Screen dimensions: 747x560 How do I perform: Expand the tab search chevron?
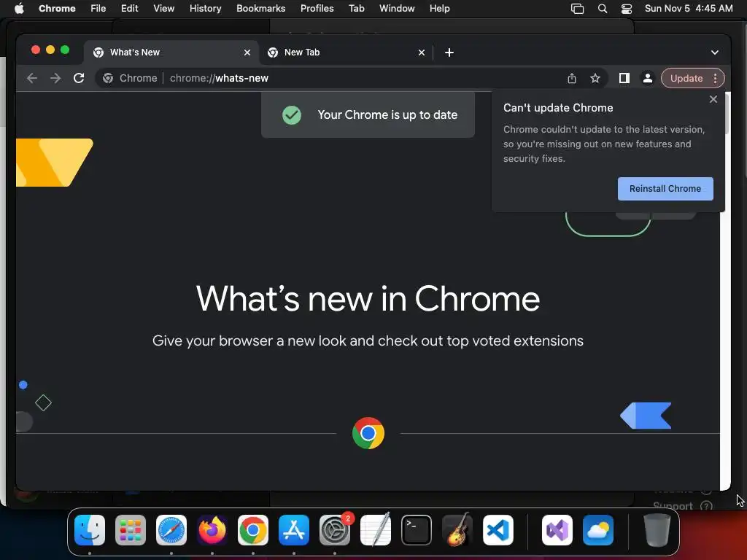[715, 52]
